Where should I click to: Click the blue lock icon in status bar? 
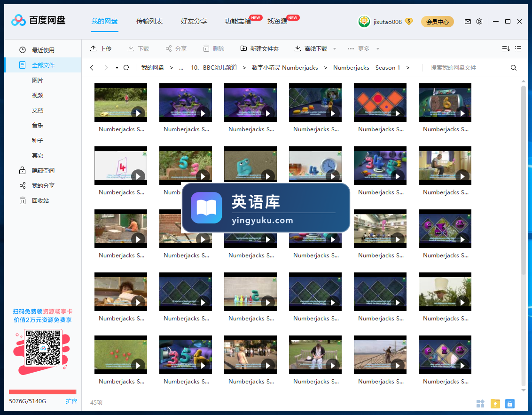point(509,403)
